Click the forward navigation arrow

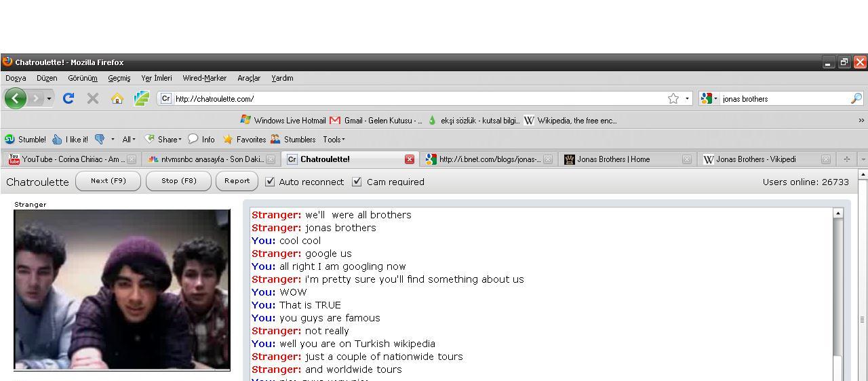pos(35,98)
